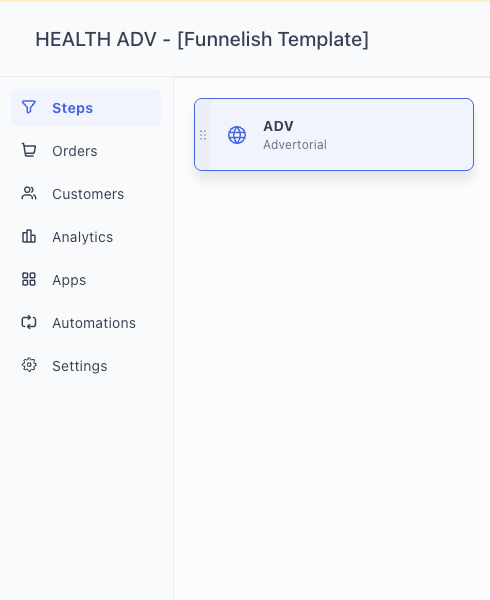Select Automations in the sidebar
Viewport: 490px width, 600px height.
point(86,323)
